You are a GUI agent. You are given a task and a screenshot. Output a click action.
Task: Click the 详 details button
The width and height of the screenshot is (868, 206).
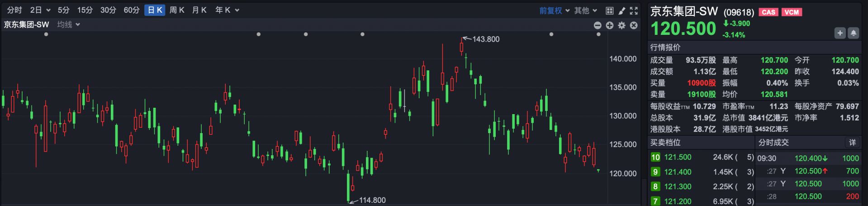coord(852,143)
